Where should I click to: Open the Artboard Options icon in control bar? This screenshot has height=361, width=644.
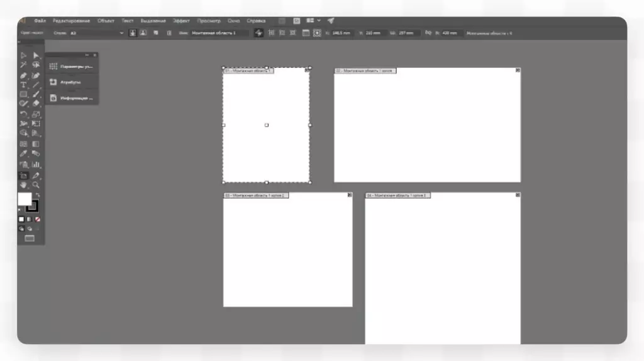tap(306, 33)
